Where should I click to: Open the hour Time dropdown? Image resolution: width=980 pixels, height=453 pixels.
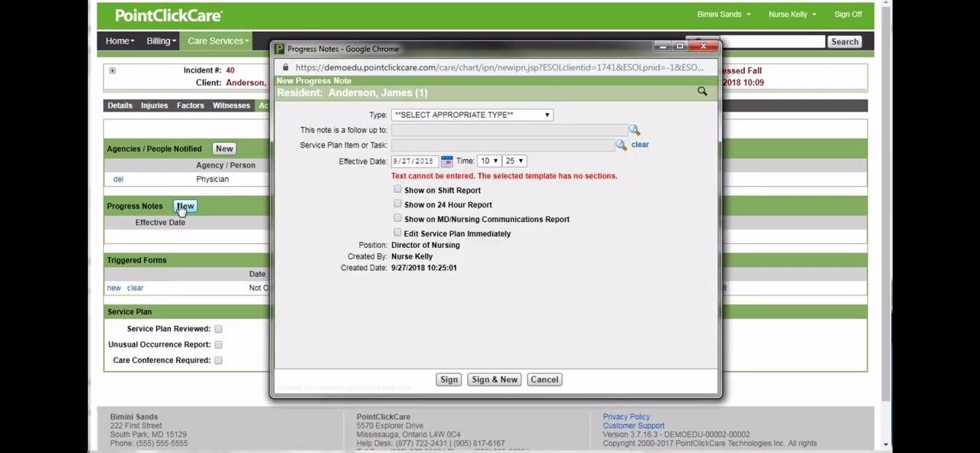point(489,161)
